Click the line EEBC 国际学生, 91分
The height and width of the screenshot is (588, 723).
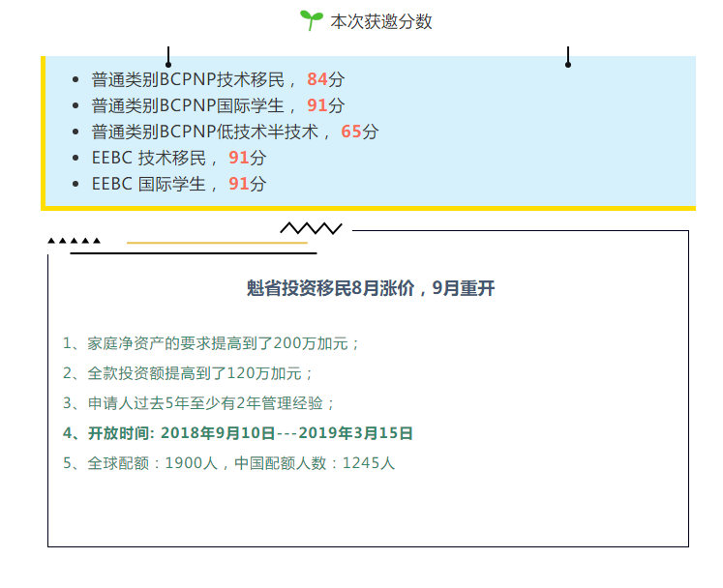point(179,184)
